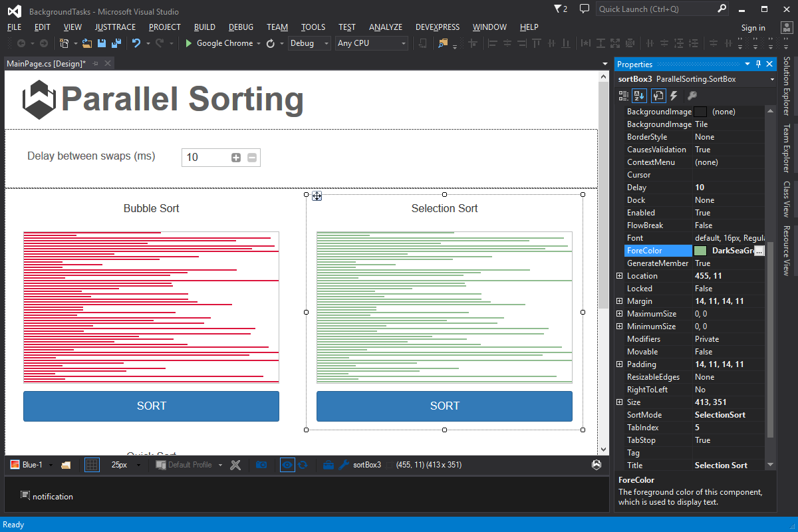The height and width of the screenshot is (532, 798).
Task: Expand the Padding property
Action: click(620, 364)
